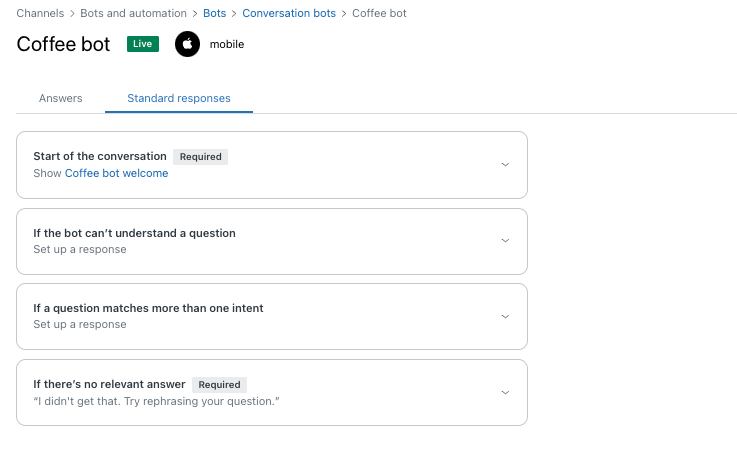
Task: Click the mobile channel label
Action: tap(227, 44)
